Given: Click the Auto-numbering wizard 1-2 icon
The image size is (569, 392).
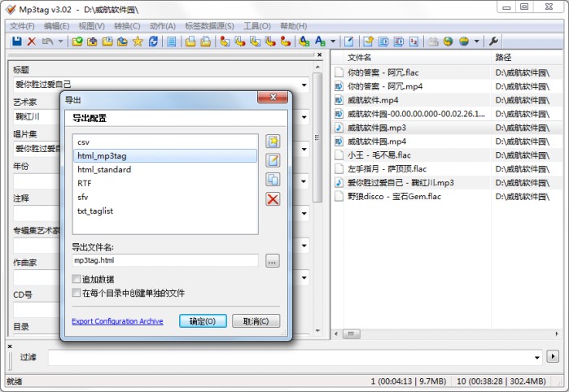Looking at the screenshot, I should point(414,41).
